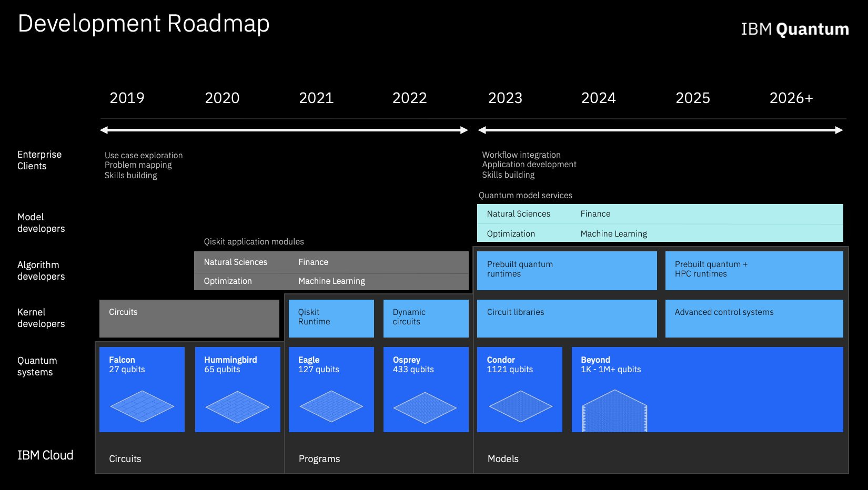Image resolution: width=868 pixels, height=490 pixels.
Task: Click the 2026+ year label
Action: [x=791, y=98]
